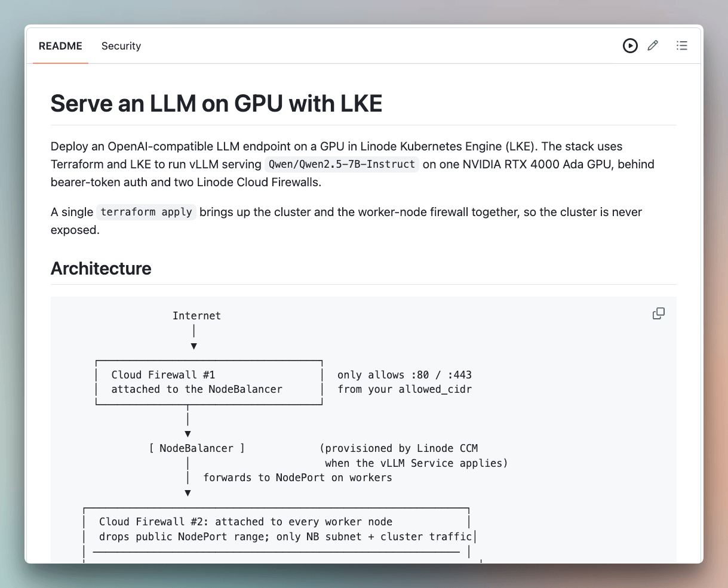Switch to the Security tab
This screenshot has width=728, height=588.
point(121,46)
